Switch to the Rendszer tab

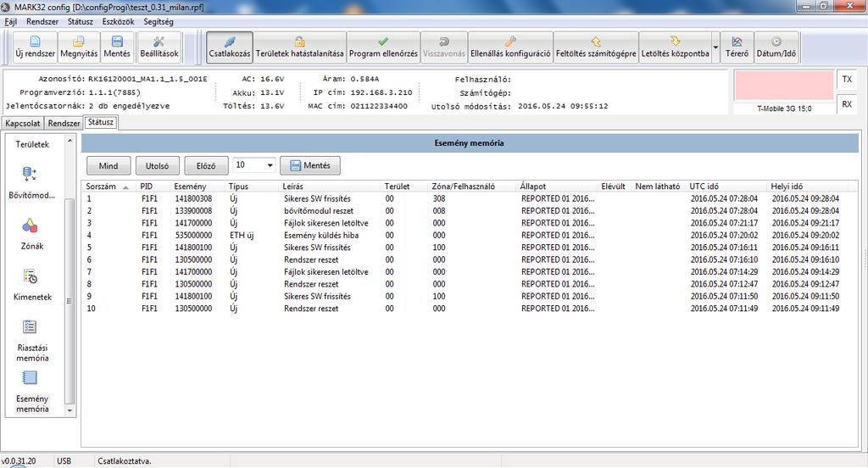64,123
